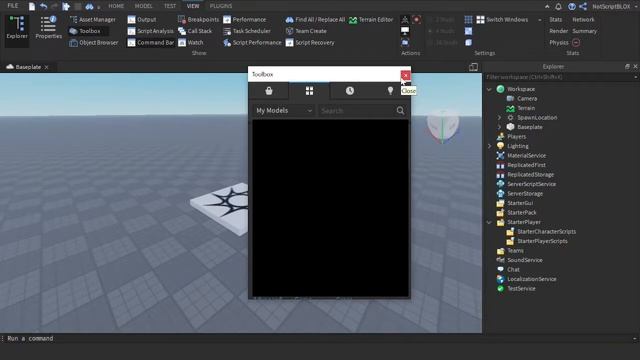Open the Asset Manager

93,20
